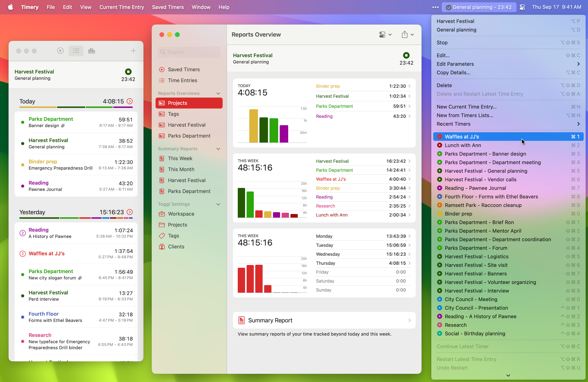Start Reading - Pawnee Journal timer
588x382 pixels.
tap(508, 188)
